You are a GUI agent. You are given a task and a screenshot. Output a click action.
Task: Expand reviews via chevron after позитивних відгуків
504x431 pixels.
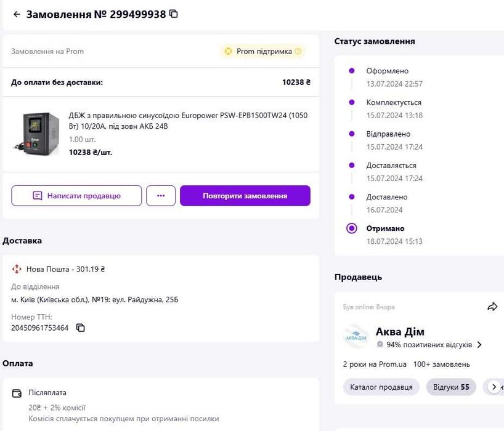click(x=479, y=345)
